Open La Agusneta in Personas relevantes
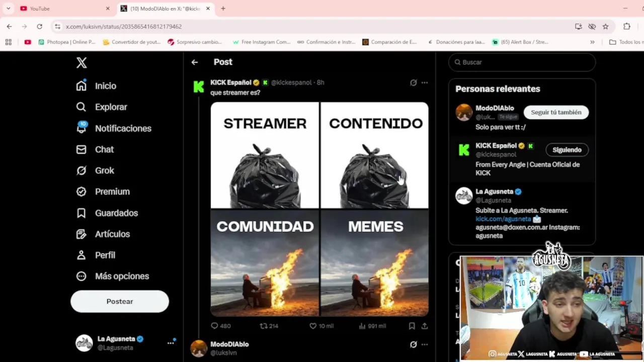This screenshot has width=644, height=362. [494, 192]
